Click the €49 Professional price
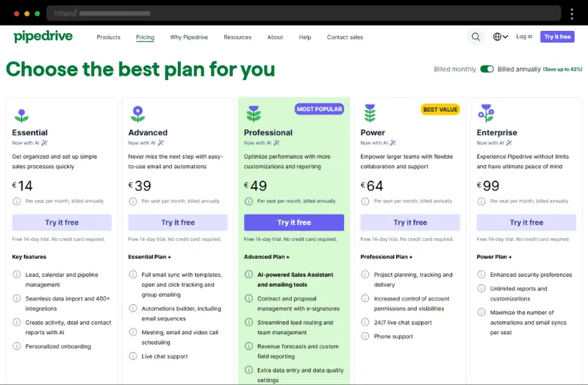The height and width of the screenshot is (385, 588). click(255, 186)
